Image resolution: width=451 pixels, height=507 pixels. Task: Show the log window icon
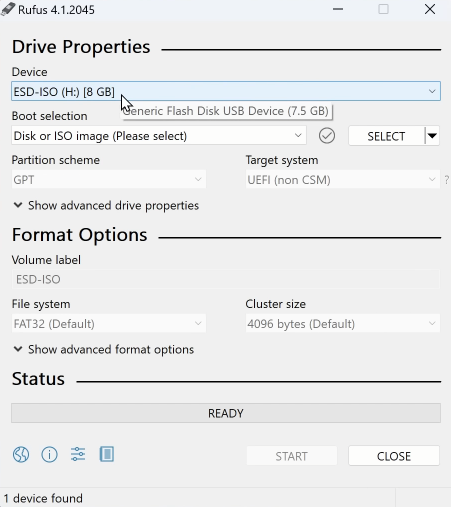[107, 454]
